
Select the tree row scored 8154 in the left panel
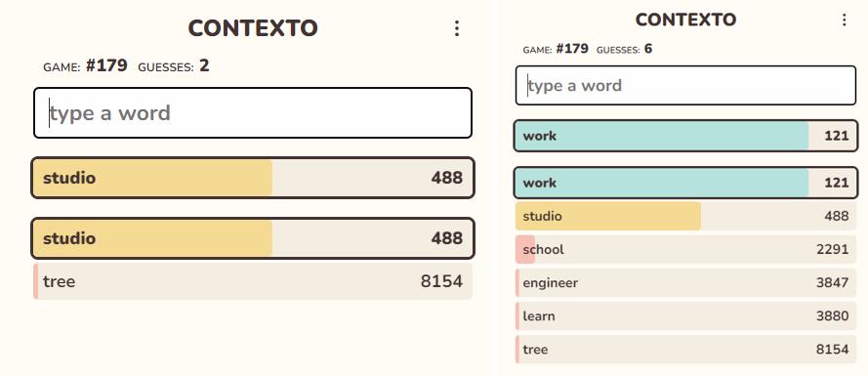pos(253,281)
